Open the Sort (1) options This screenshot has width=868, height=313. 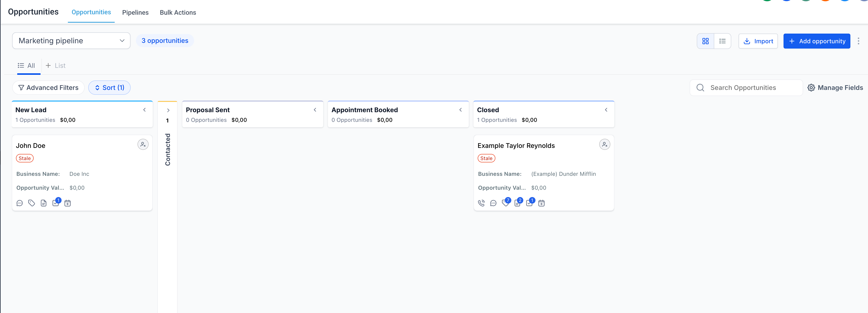point(109,88)
